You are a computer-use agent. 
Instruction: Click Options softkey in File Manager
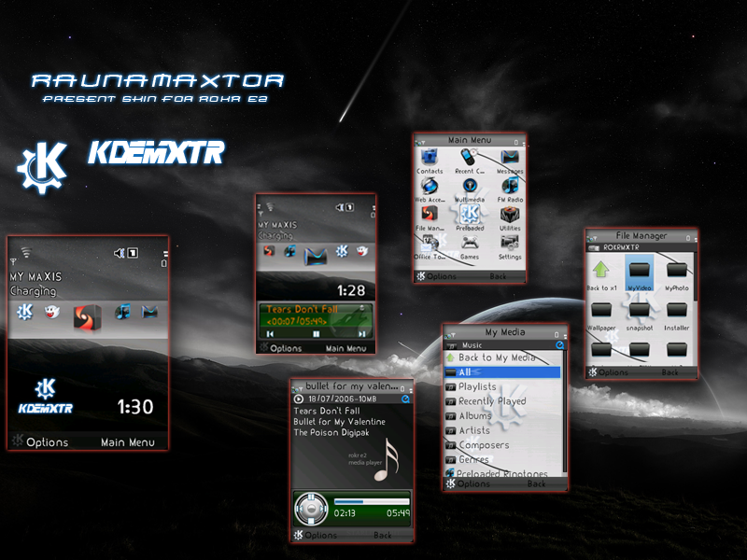click(613, 372)
